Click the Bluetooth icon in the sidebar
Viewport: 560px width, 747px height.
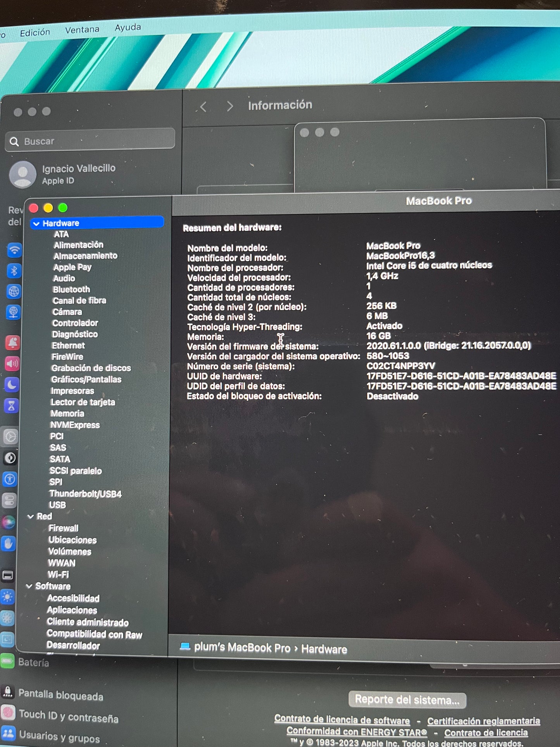pos(14,271)
